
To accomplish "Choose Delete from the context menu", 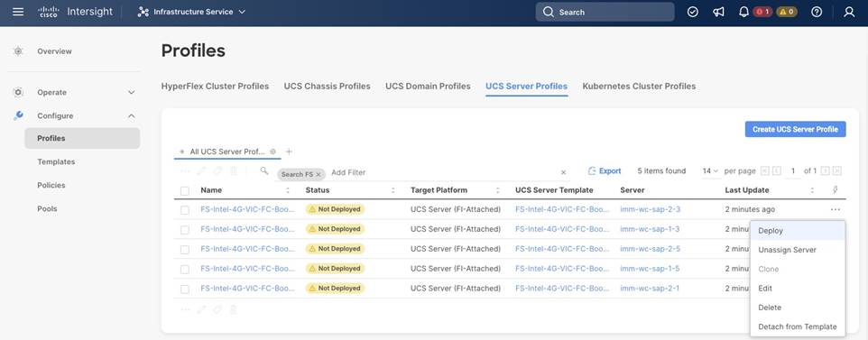I will pos(798,308).
